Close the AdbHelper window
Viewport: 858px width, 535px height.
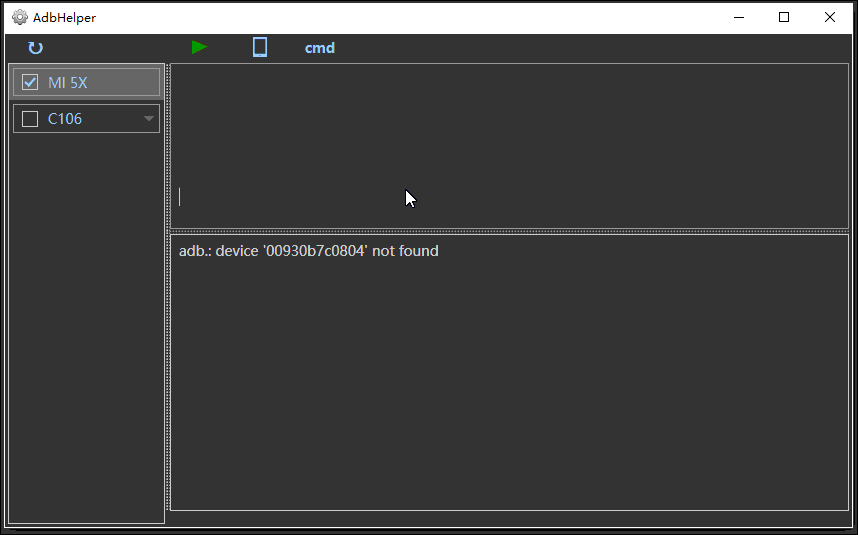830,18
